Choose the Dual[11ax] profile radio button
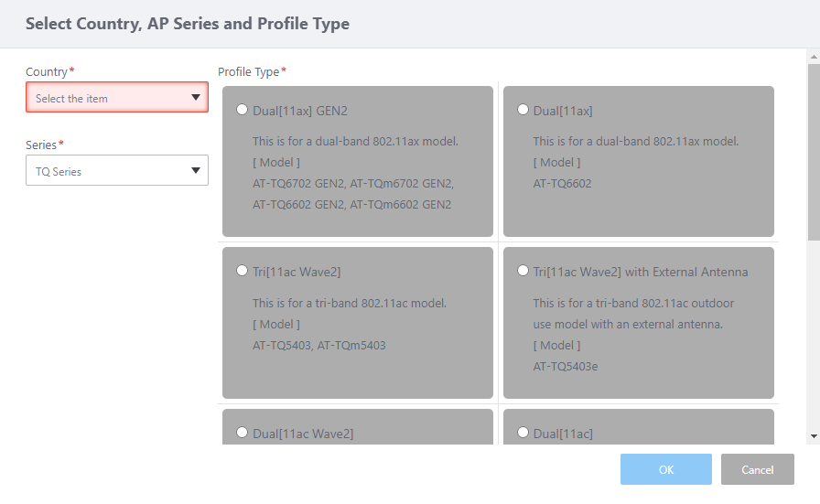This screenshot has height=504, width=820. pos(523,110)
